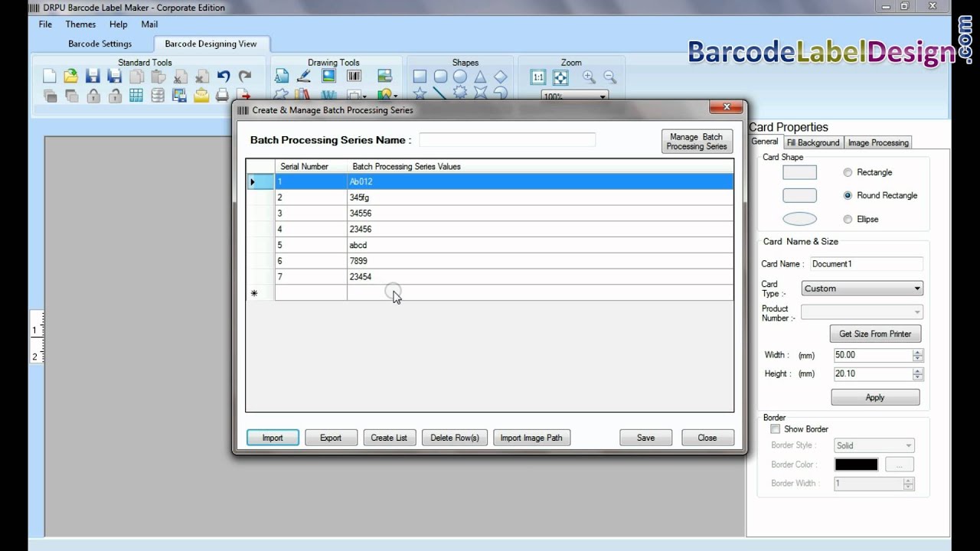This screenshot has height=551, width=980.
Task: Click the Apply button
Action: [875, 397]
